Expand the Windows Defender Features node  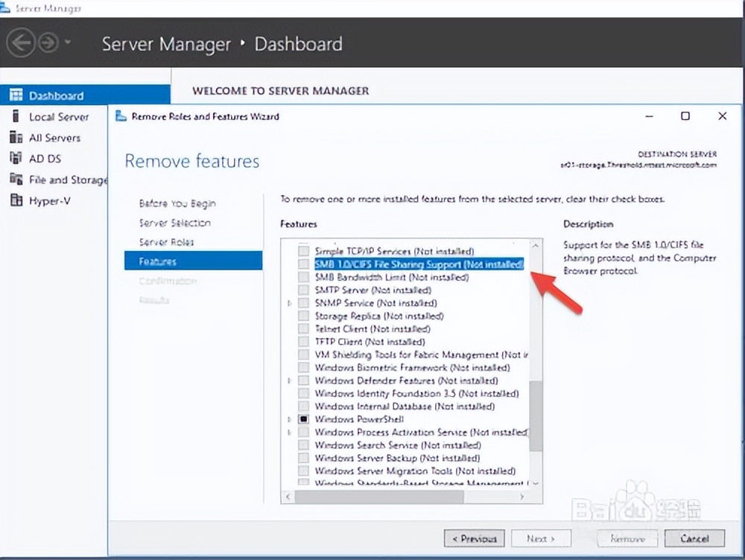point(289,381)
